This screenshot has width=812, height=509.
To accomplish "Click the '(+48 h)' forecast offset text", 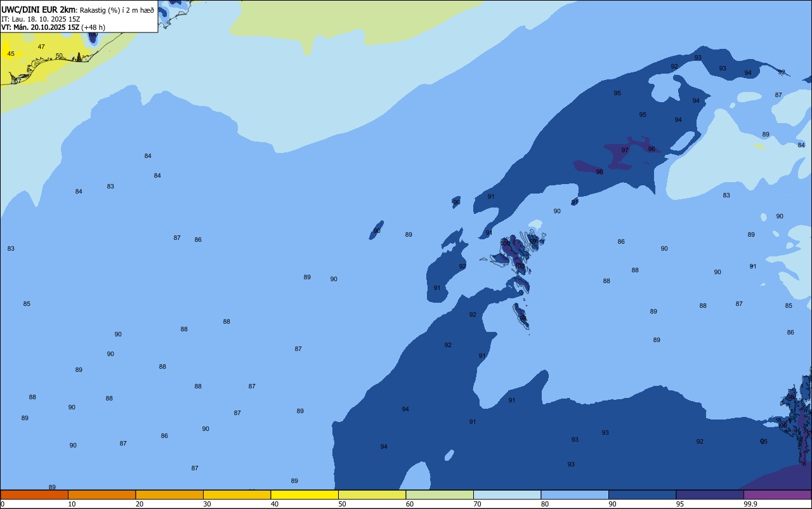I will [x=93, y=27].
